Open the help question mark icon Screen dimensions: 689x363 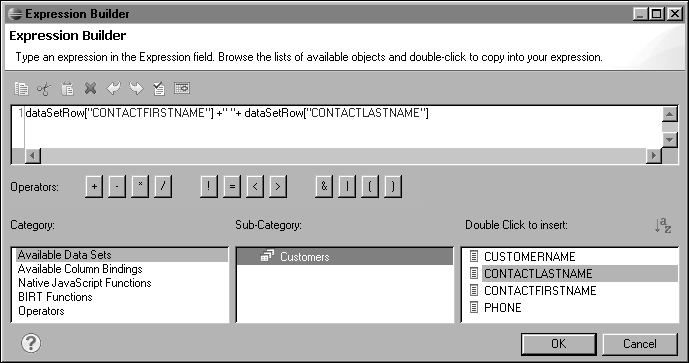pyautogui.click(x=31, y=343)
